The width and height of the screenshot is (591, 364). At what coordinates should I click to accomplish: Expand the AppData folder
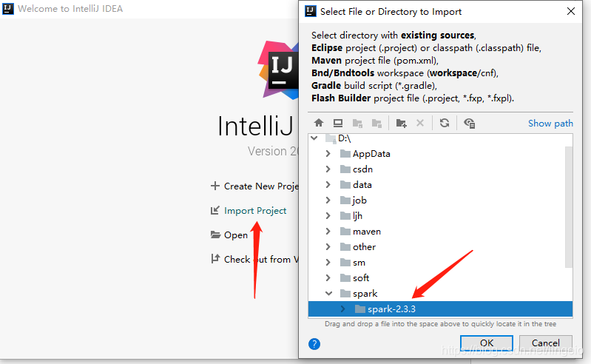coord(328,154)
